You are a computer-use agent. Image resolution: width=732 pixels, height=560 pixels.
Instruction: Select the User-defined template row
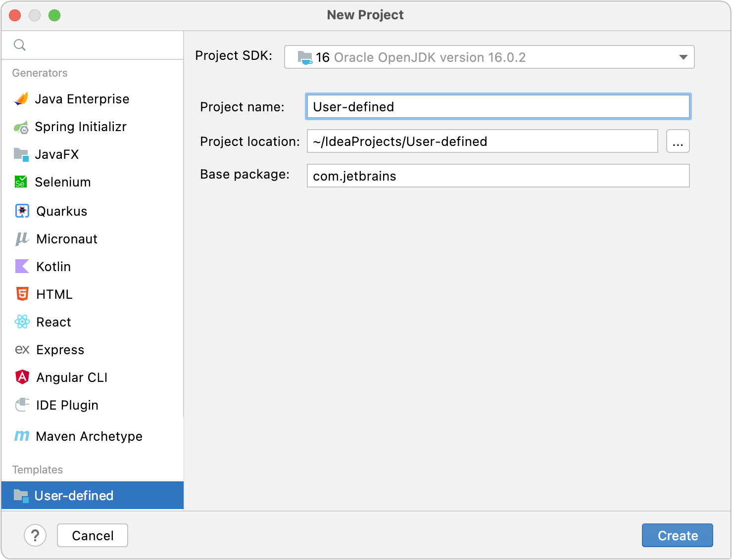pyautogui.click(x=93, y=495)
